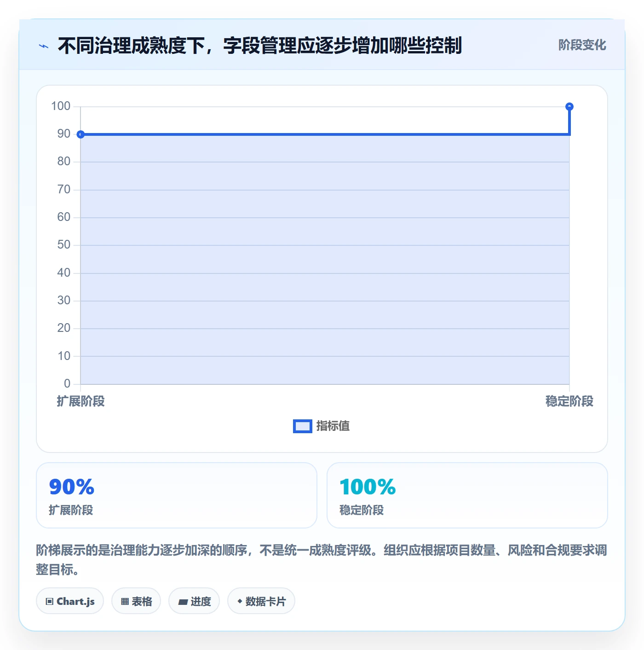Select the 扩展阶段 data point at 90
Image resolution: width=644 pixels, height=650 pixels.
pos(80,134)
